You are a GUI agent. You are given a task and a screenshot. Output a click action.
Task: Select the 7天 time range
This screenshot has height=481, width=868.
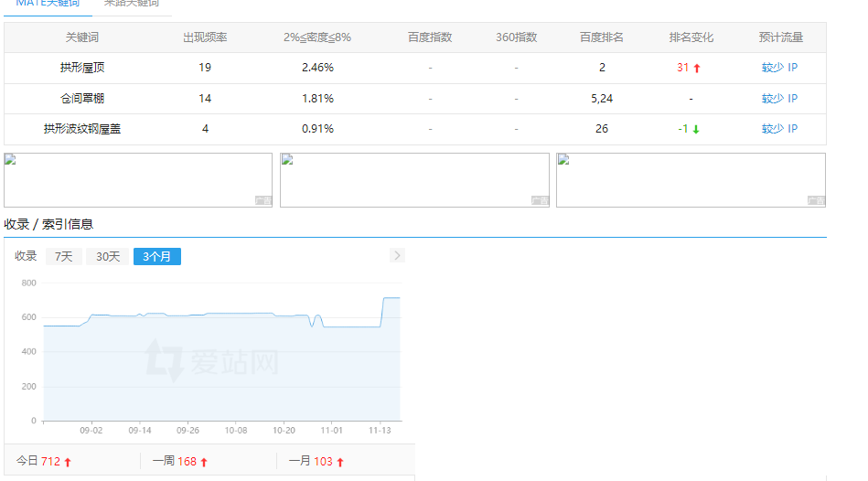(63, 257)
